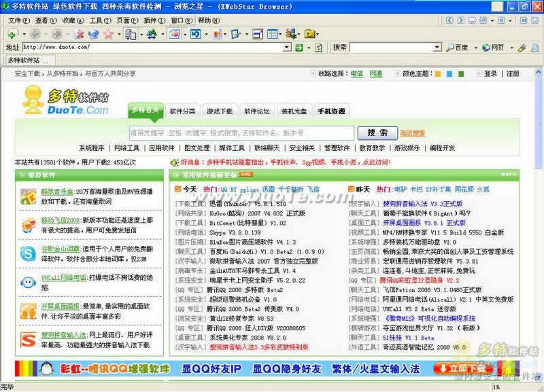Open the 工具 menu
This screenshot has height=392, width=544.
pyautogui.click(x=101, y=20)
